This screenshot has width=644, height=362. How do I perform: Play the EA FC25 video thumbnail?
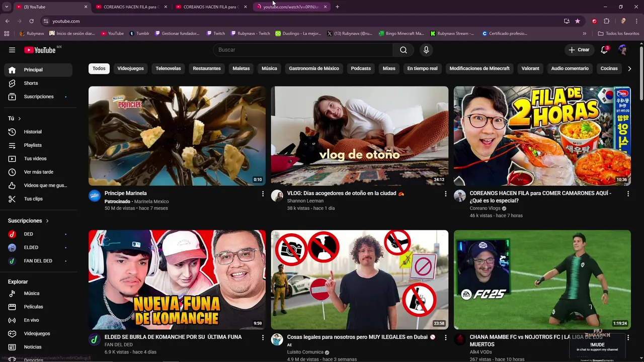click(542, 280)
